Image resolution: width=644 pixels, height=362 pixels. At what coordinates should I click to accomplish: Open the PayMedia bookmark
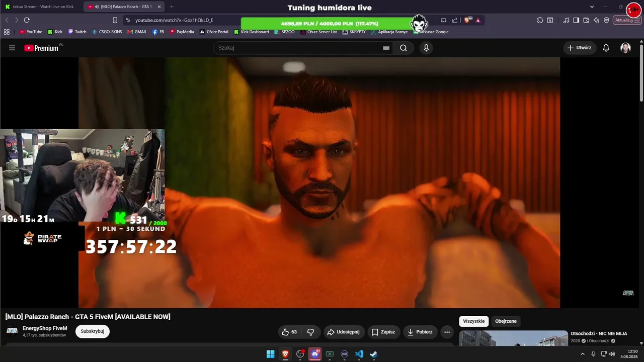pos(182,32)
